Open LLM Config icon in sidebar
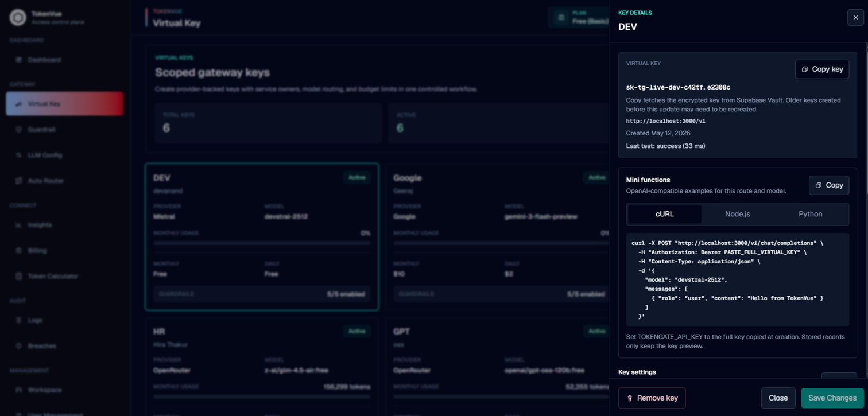 19,155
